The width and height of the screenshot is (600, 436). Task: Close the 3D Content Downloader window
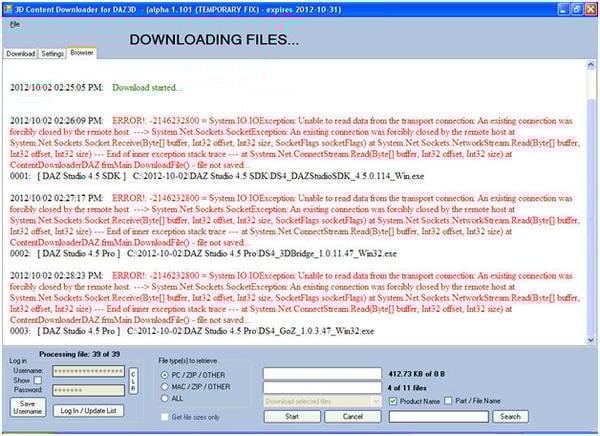590,9
